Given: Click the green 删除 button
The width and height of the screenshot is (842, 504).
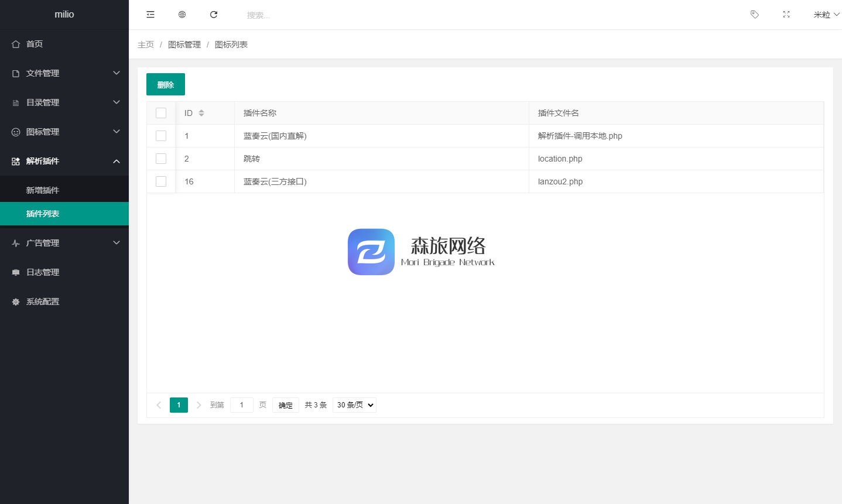Looking at the screenshot, I should coord(166,84).
